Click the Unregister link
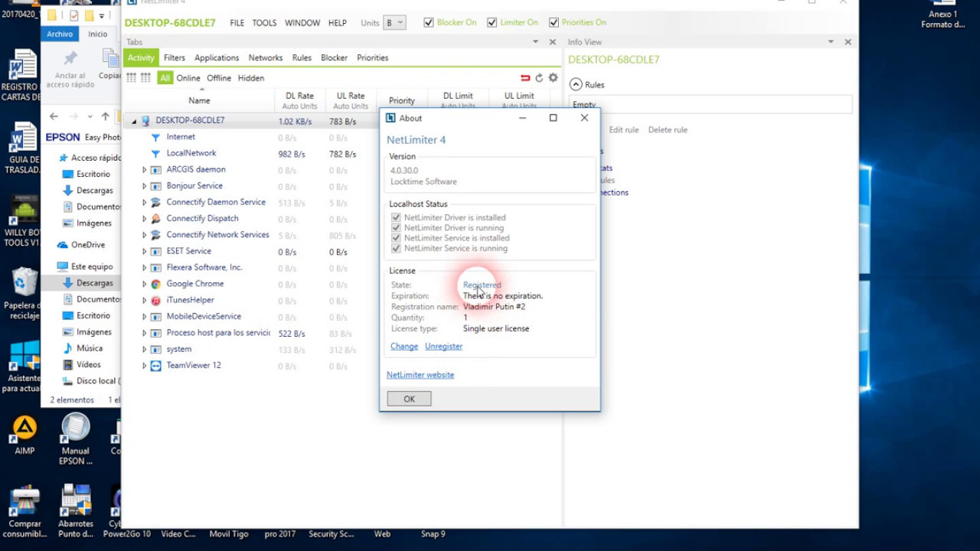Screen dimensions: 980x551 [444, 347]
